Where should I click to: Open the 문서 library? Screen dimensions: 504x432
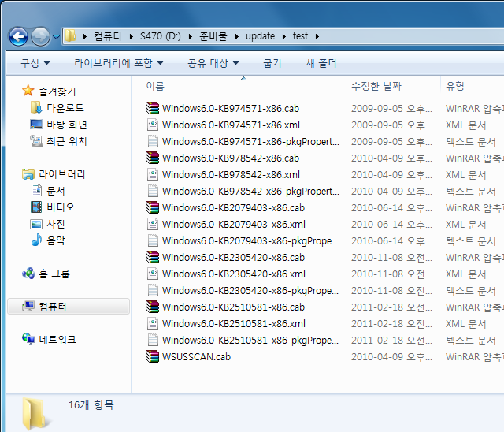click(56, 191)
